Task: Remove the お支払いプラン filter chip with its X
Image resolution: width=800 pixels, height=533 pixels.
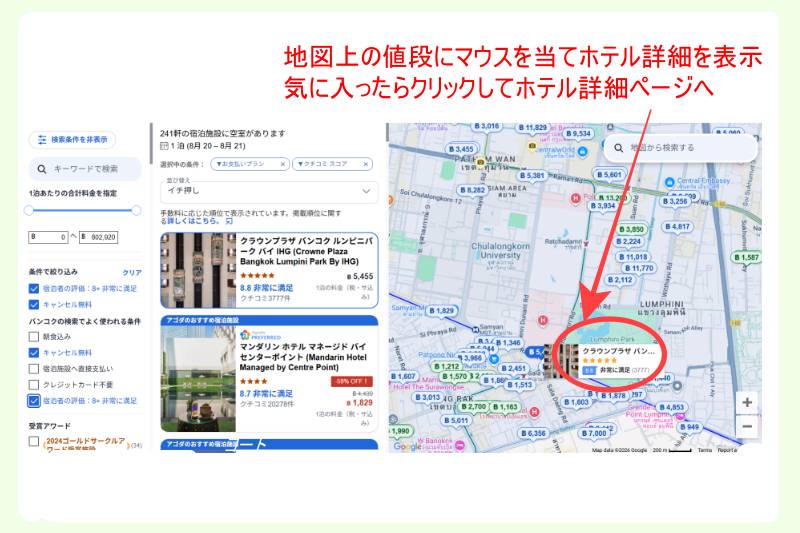Action: 283,164
